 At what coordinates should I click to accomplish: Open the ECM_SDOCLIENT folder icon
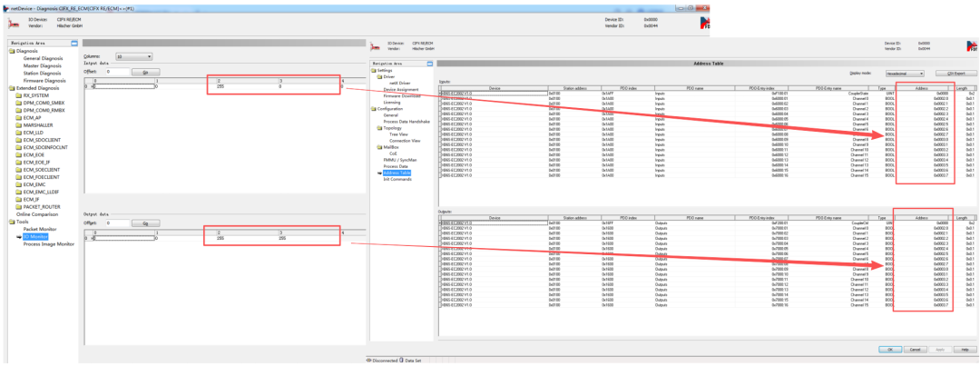coord(19,140)
